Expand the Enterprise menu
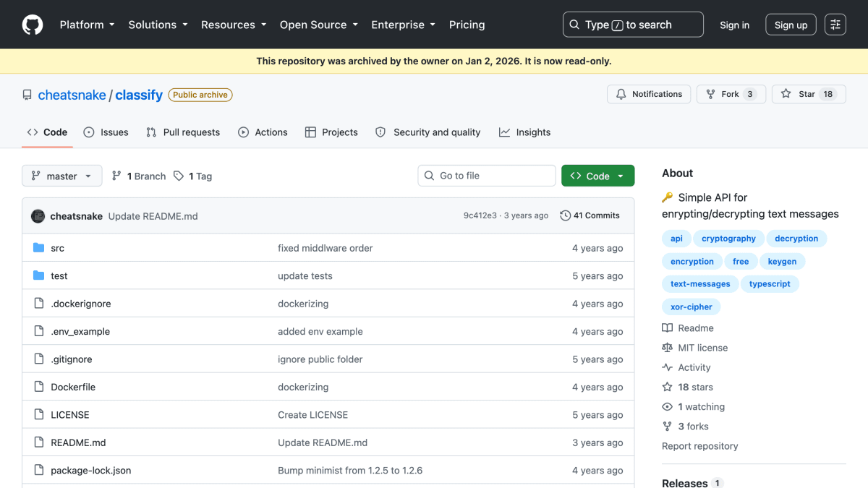Screen dimensions: 868x488 pos(403,25)
